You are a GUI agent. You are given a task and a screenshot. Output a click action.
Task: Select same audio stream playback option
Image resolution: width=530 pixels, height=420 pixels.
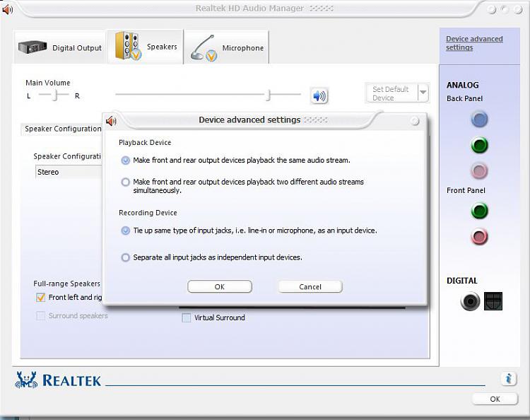coord(125,161)
